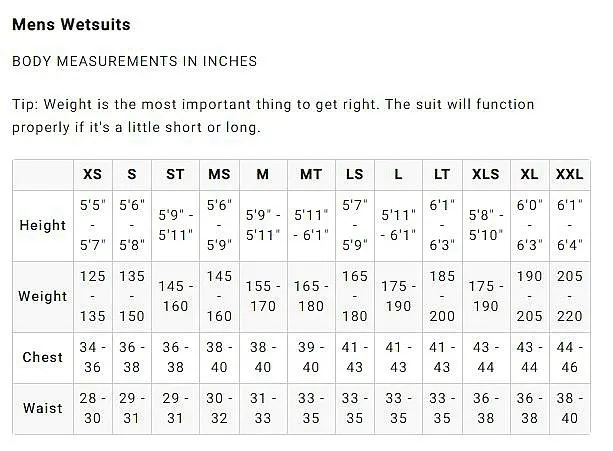Select the XS chest cell 34 - 36

(x=93, y=358)
